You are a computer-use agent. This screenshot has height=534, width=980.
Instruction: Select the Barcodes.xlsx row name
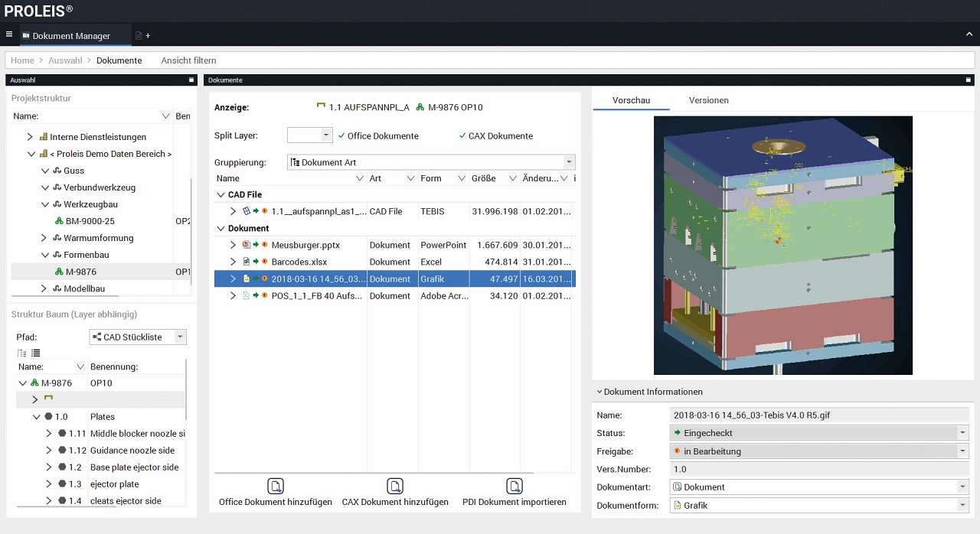[x=299, y=262]
